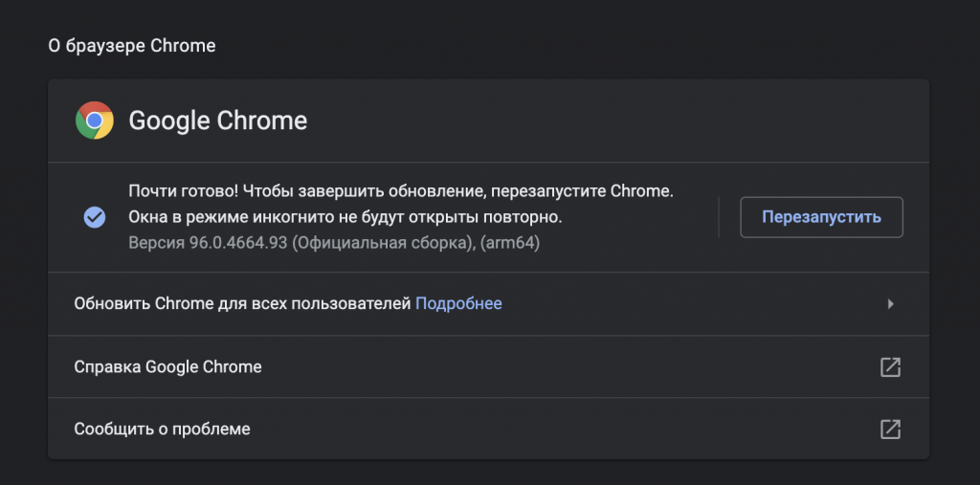Open external link icon beside Справка Google Chrome
The image size is (980, 485).
890,366
